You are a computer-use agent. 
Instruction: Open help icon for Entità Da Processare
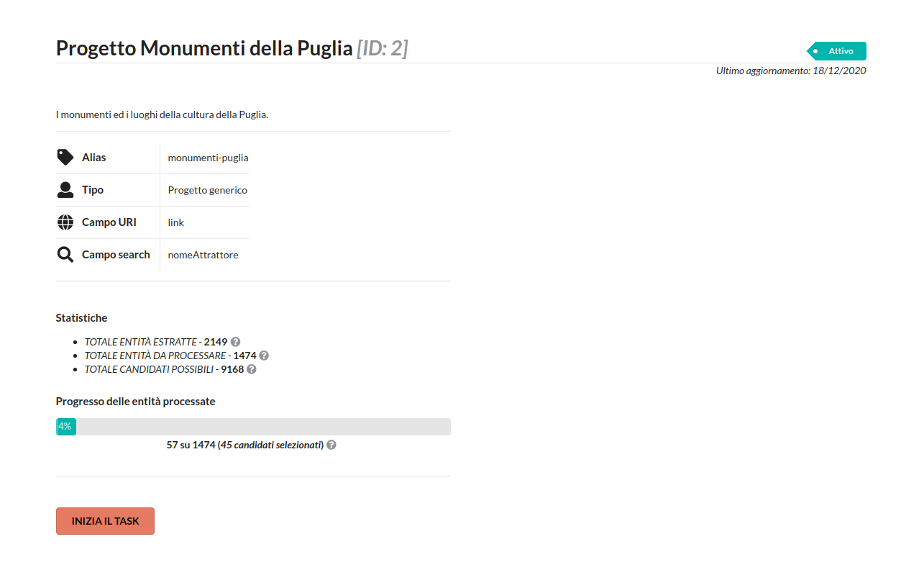coord(264,356)
